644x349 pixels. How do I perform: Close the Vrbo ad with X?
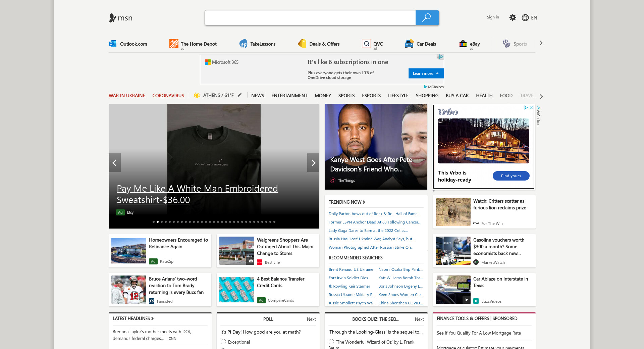[x=531, y=108]
